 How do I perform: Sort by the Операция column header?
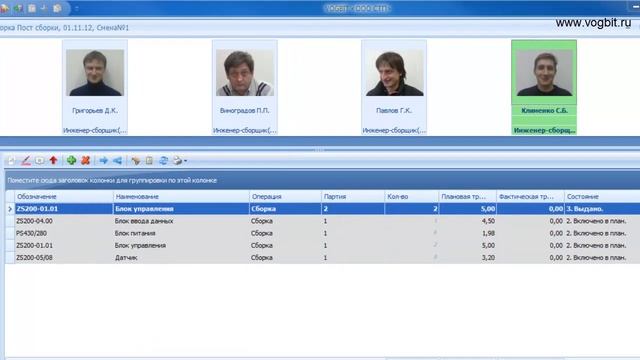click(285, 196)
